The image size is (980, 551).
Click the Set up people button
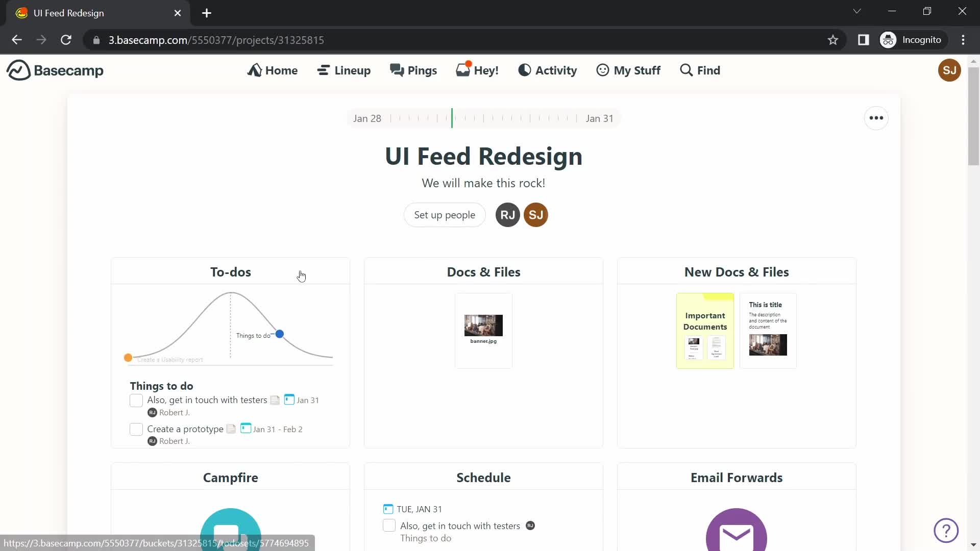[x=444, y=215]
